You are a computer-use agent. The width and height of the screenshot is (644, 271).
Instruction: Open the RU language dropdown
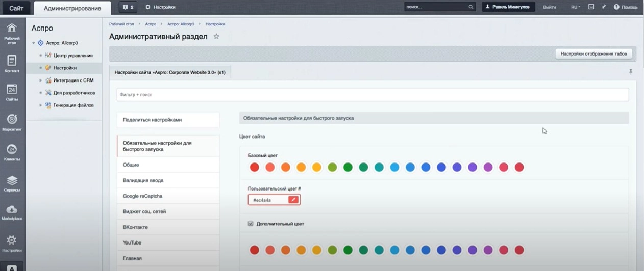pyautogui.click(x=576, y=7)
